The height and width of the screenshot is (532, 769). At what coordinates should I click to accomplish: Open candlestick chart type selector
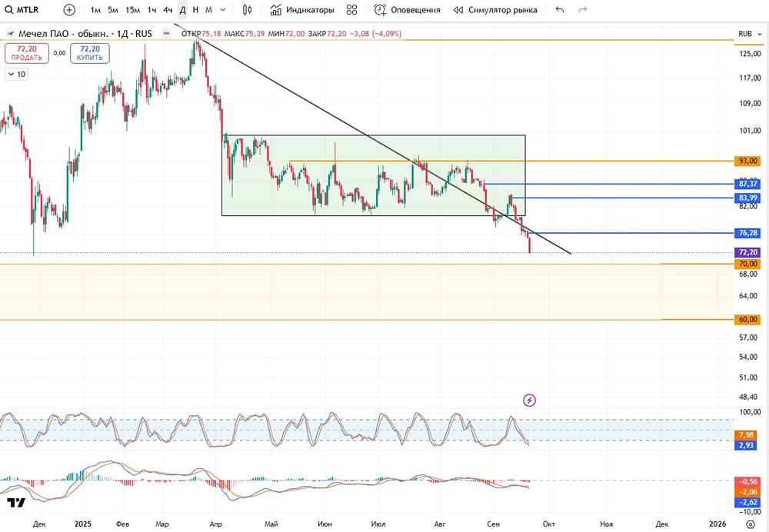click(x=247, y=10)
